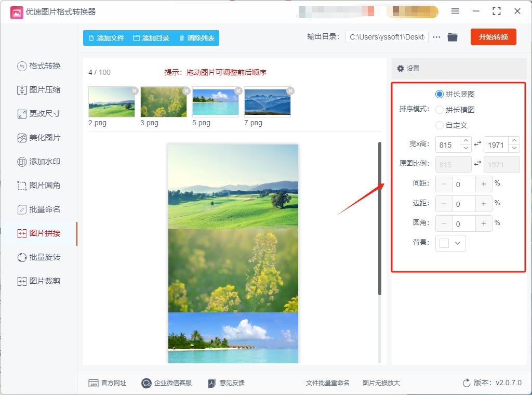Remove 5.png with its close icon
Image resolution: width=532 pixels, height=395 pixels.
(x=238, y=90)
